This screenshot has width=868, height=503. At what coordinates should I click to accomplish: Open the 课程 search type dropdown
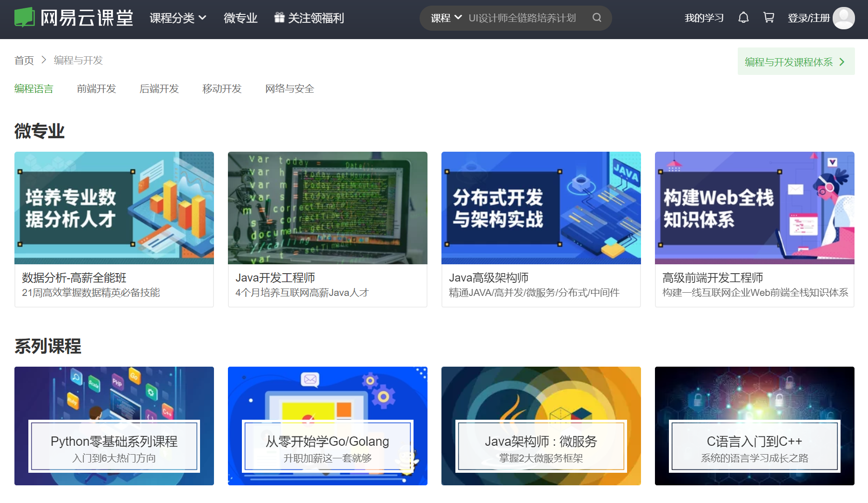(446, 18)
